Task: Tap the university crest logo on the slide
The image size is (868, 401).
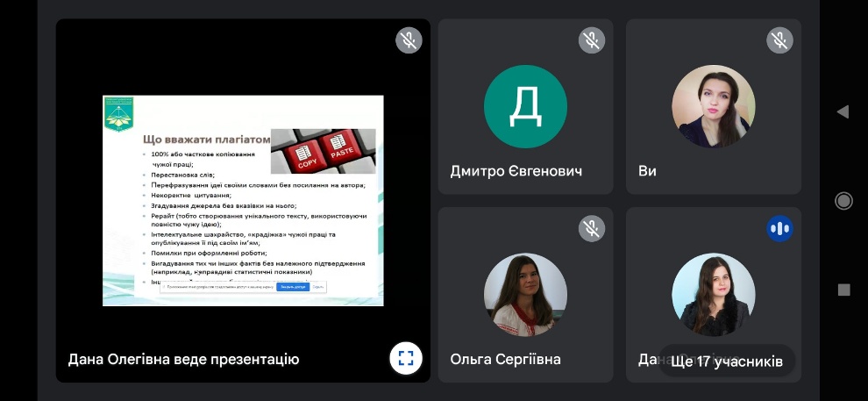Action: pyautogui.click(x=119, y=114)
